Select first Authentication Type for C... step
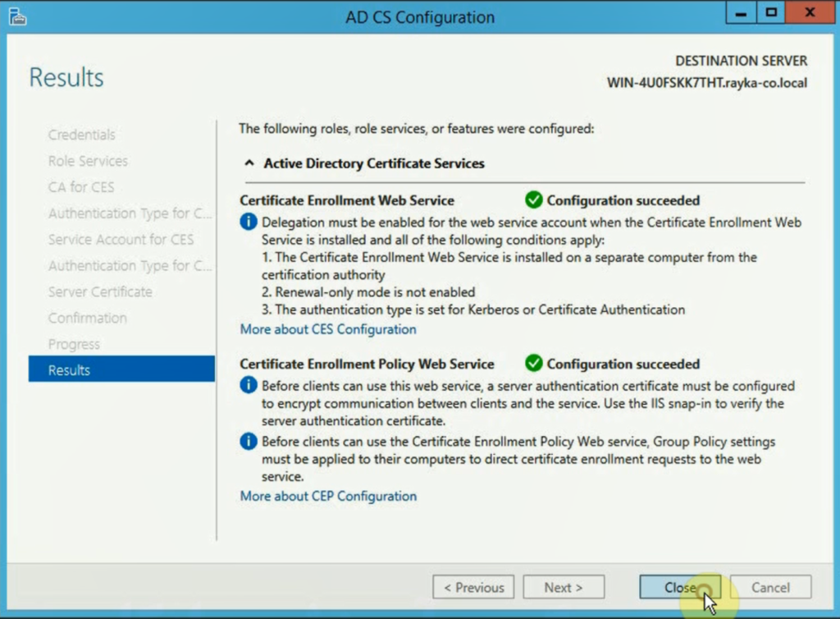840x619 pixels. (x=130, y=213)
